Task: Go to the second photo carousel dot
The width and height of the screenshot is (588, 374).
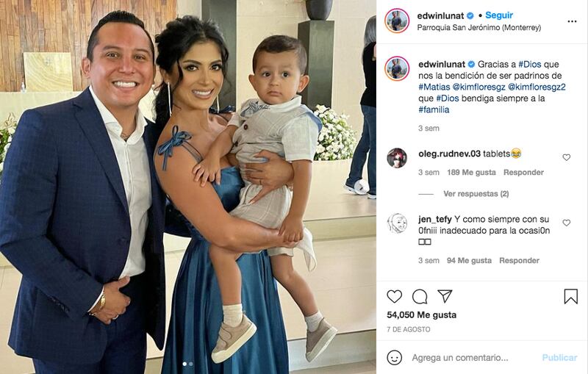Action: [191, 364]
